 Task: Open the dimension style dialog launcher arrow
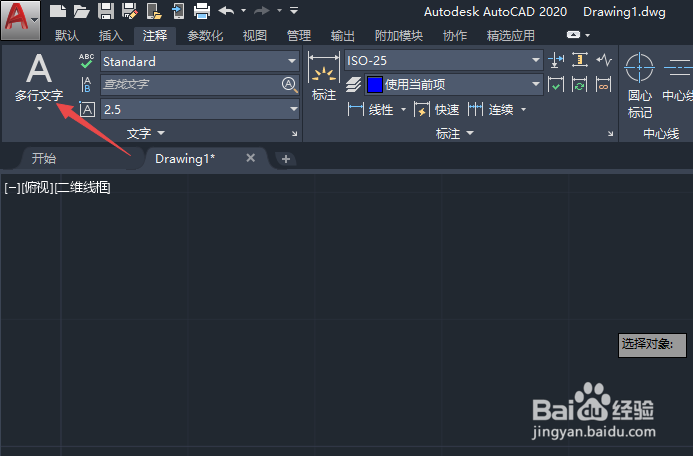click(x=610, y=133)
